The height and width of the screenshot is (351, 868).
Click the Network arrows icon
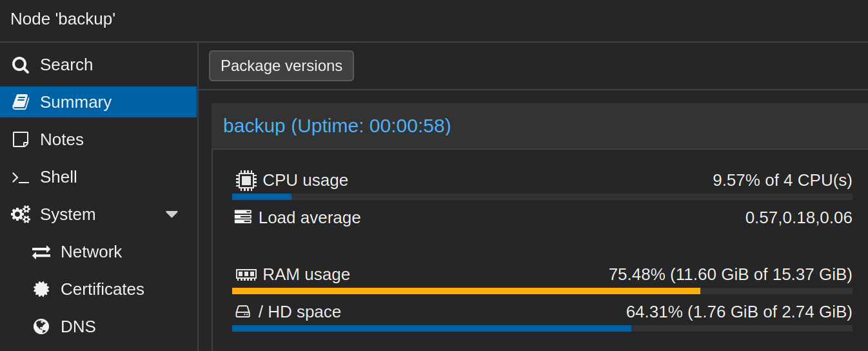[41, 252]
